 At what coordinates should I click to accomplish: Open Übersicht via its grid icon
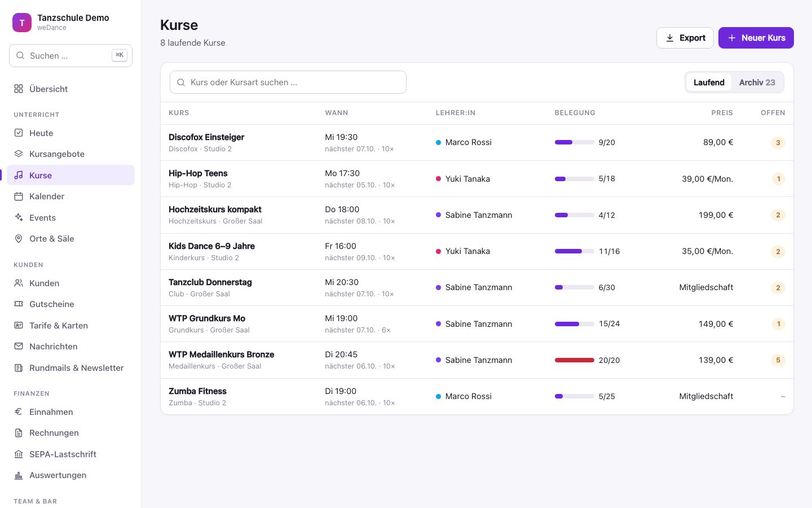(19, 89)
